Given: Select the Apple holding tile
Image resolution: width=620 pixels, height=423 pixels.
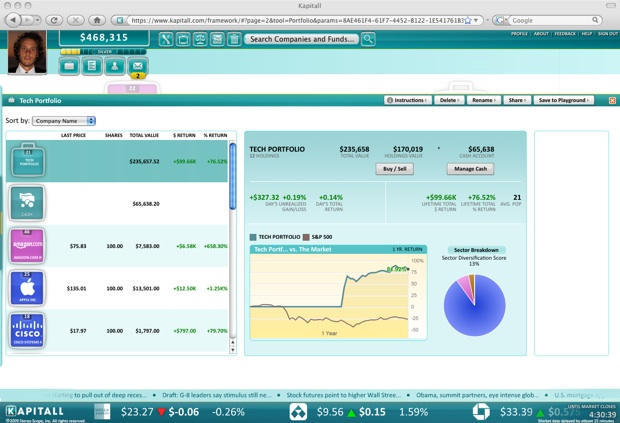Looking at the screenshot, I should click(x=27, y=288).
